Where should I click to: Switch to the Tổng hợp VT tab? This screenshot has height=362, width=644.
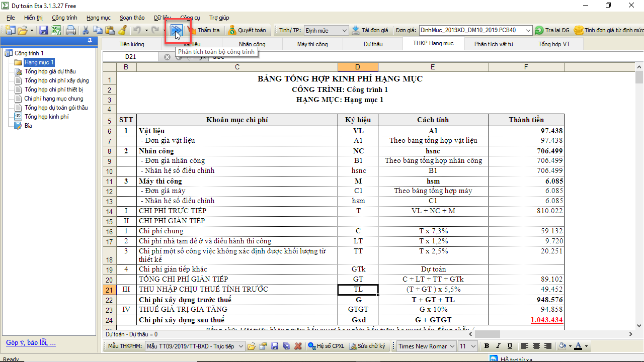click(x=554, y=44)
